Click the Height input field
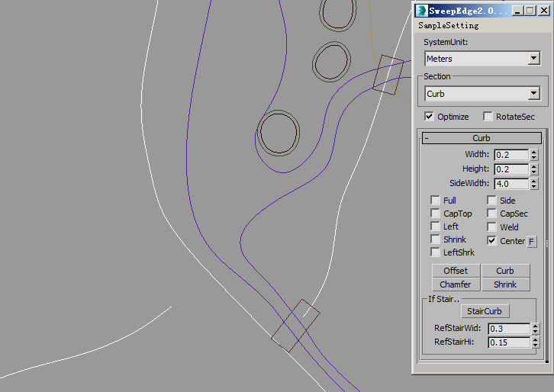 coord(511,169)
